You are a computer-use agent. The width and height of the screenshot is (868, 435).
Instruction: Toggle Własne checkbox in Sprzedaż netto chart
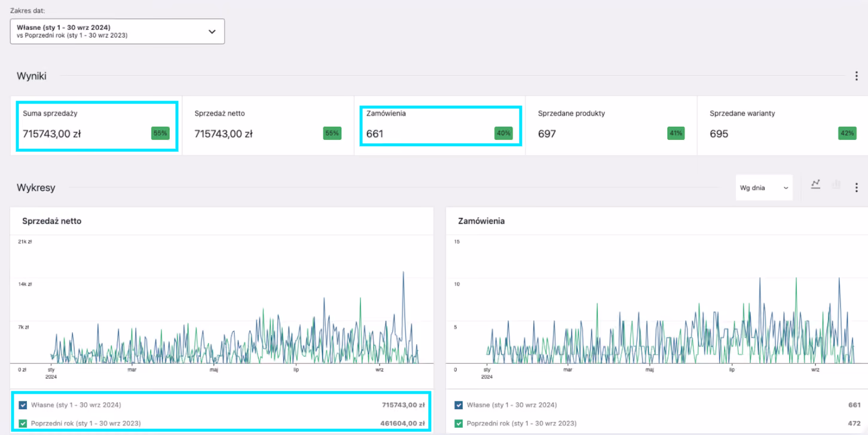pos(23,405)
